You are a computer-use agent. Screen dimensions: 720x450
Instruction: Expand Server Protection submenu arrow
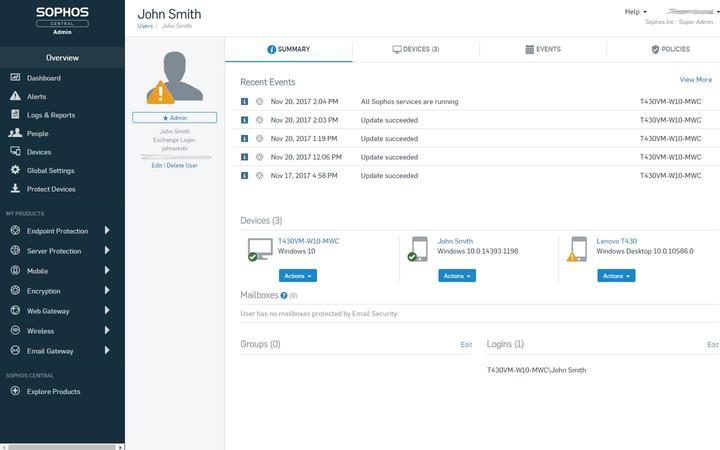107,250
